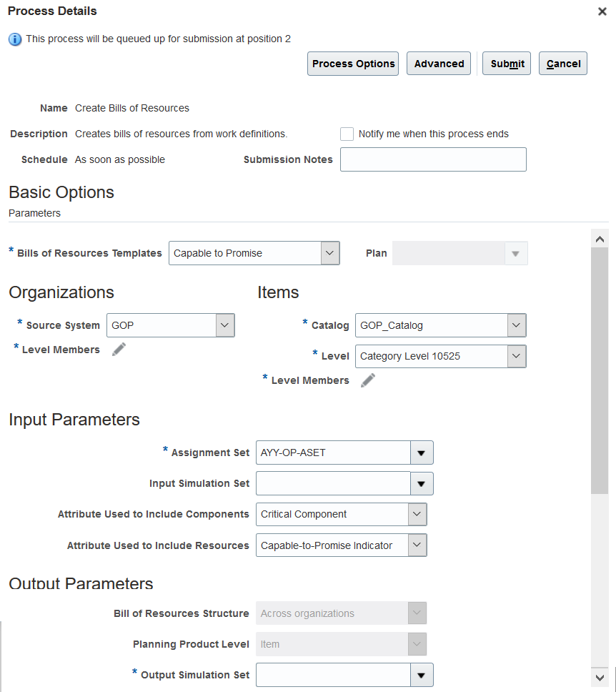Expand the Level dropdown in Items

(516, 356)
